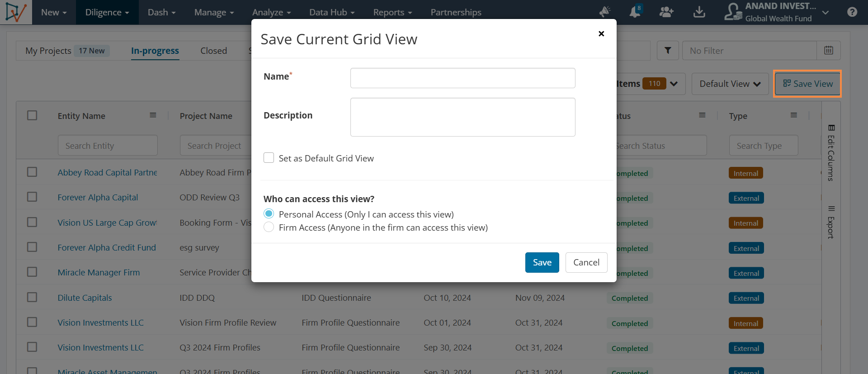The width and height of the screenshot is (868, 374).
Task: Click the download icon in header
Action: [699, 12]
